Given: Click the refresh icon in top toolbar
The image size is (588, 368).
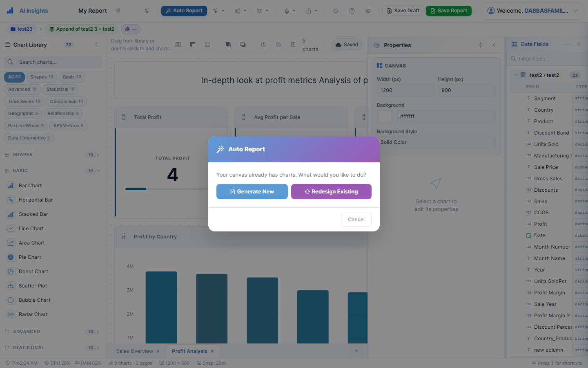Looking at the screenshot, I should [x=336, y=11].
